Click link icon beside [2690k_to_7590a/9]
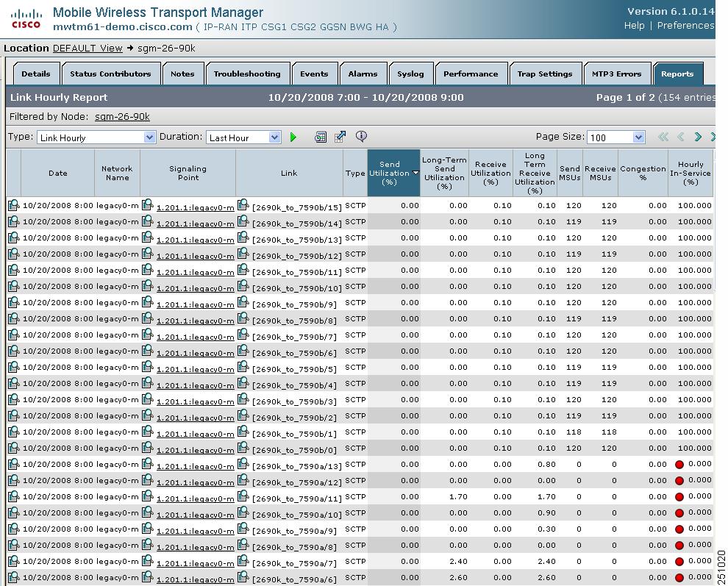The image size is (728, 586). [x=243, y=528]
